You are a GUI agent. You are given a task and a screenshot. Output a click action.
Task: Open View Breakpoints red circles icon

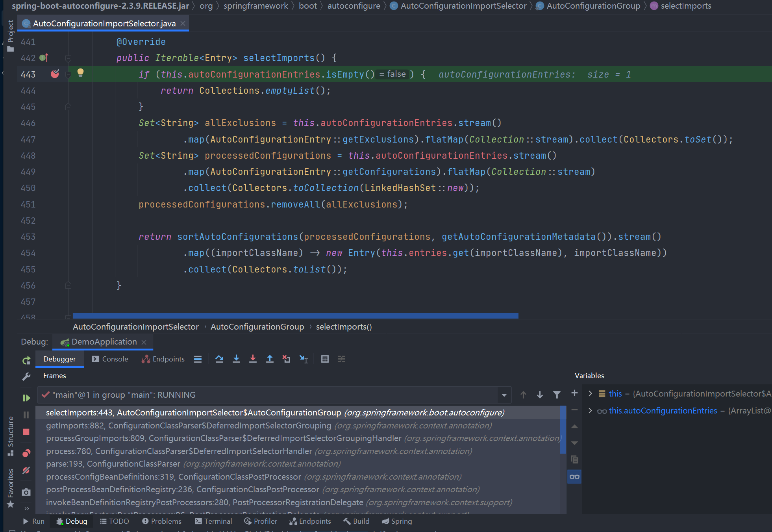pyautogui.click(x=26, y=453)
